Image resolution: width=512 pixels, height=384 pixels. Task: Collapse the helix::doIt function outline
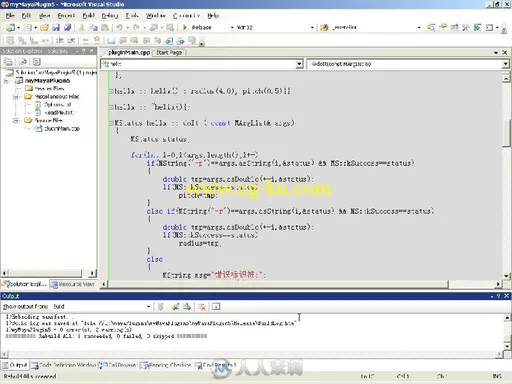click(x=111, y=123)
